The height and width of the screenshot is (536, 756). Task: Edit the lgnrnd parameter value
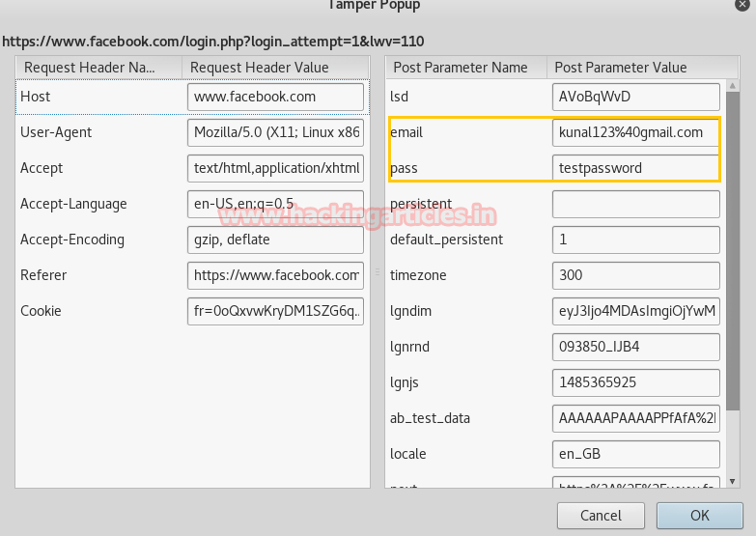636,347
